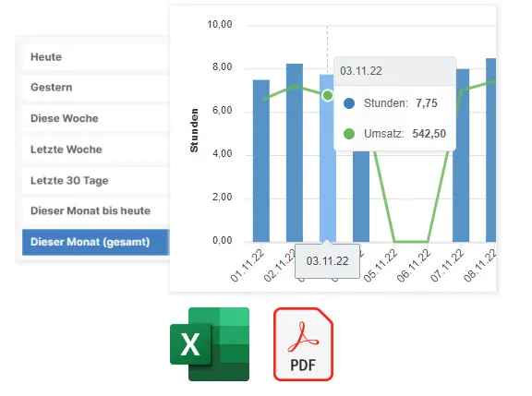
Task: Click x-axis label 06.11.22
Action: [x=414, y=266]
